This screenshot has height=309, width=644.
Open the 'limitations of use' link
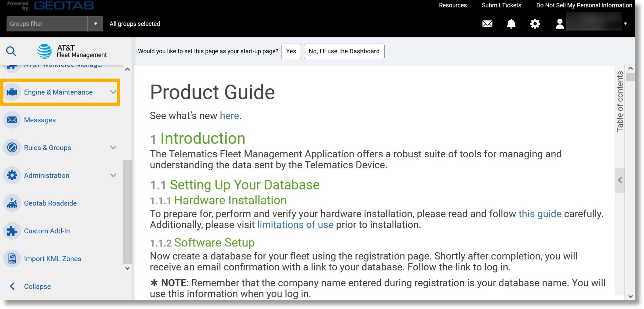click(295, 225)
